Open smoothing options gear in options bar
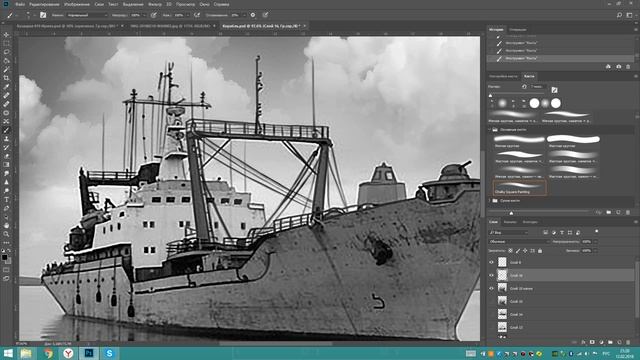Viewport: 640px width, 360px height. click(x=253, y=15)
